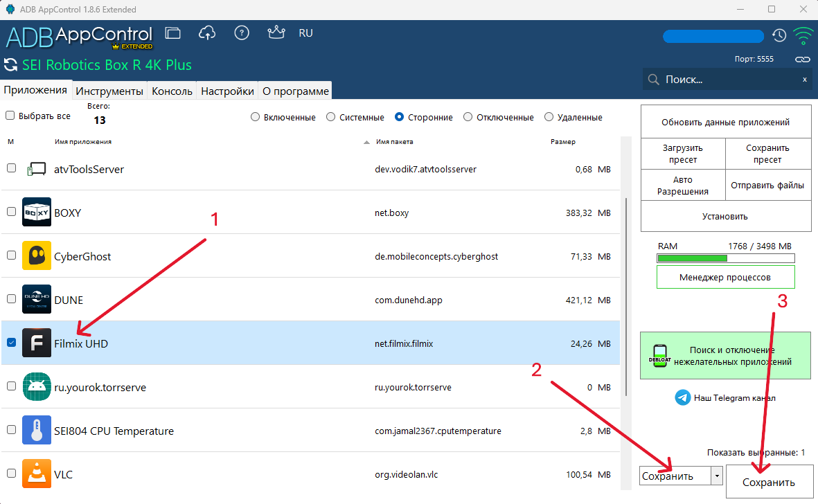The image size is (818, 504).
Task: Click the refresh device icon beside SEI Robotics
Action: pos(10,65)
